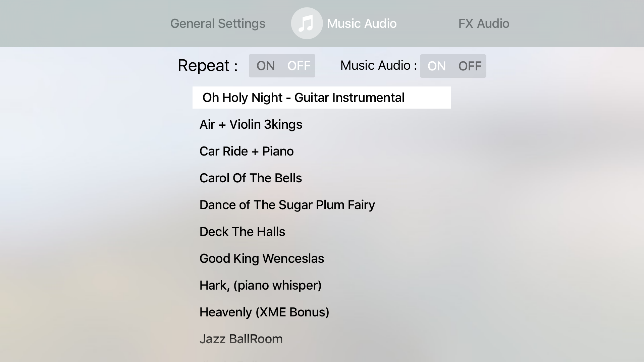This screenshot has height=362, width=644.
Task: Open the FX Audio tab
Action: point(484,23)
